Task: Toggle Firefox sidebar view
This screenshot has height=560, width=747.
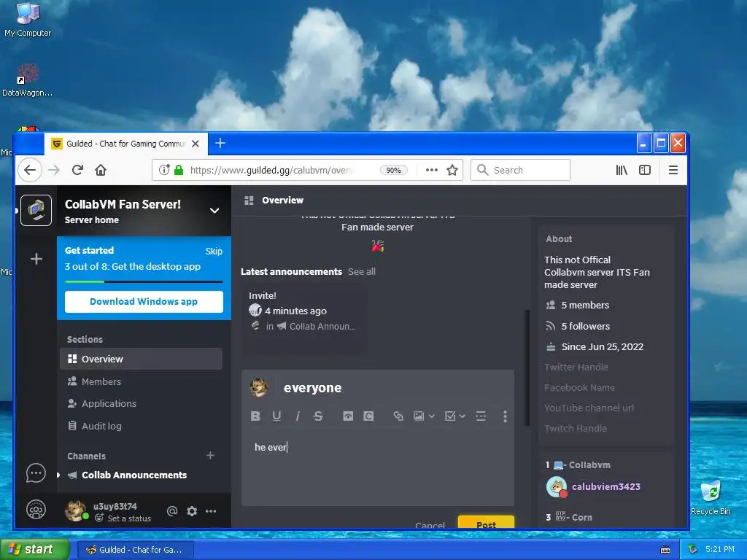Action: tap(645, 170)
